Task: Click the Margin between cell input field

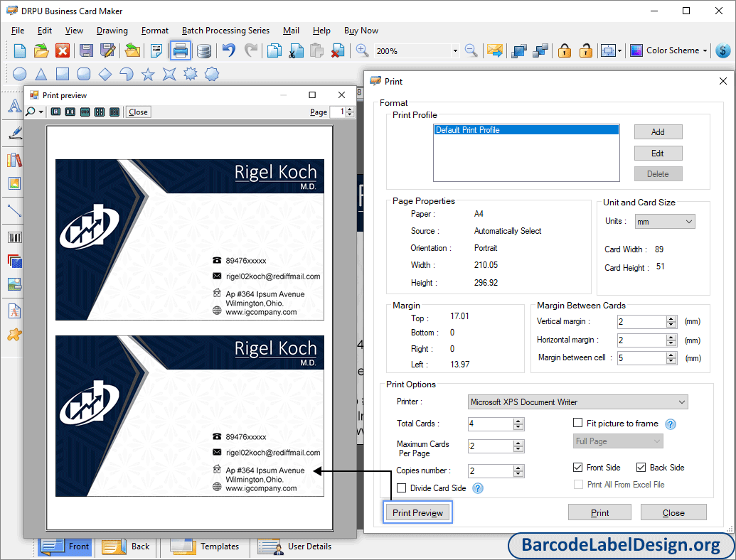Action: [642, 358]
